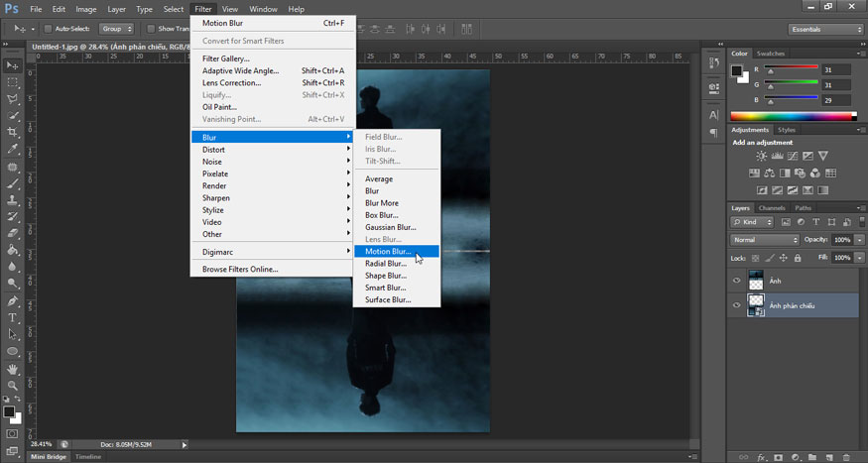Open Filter Gallery...
Viewport: 868px width, 463px height.
272,58
